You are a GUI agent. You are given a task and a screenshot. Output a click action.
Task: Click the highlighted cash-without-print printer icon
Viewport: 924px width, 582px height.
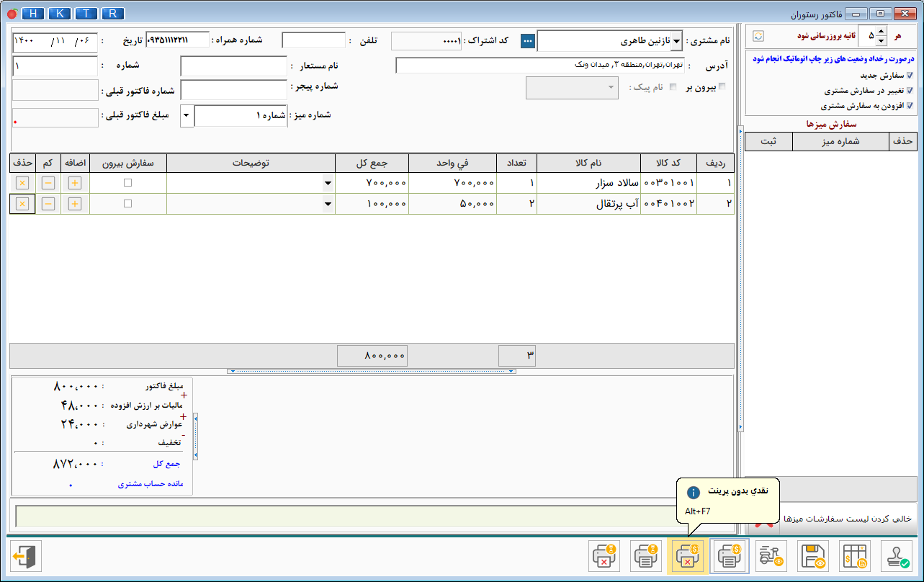[687, 556]
